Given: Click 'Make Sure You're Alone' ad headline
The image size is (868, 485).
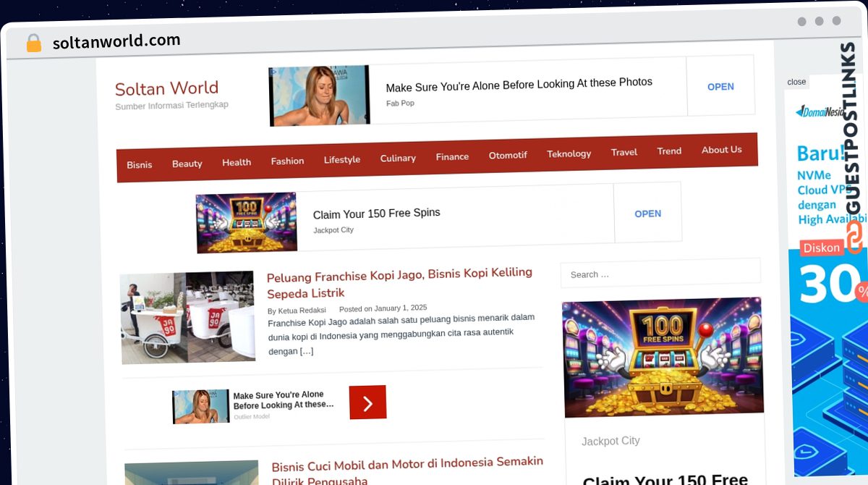Looking at the screenshot, I should tap(519, 85).
